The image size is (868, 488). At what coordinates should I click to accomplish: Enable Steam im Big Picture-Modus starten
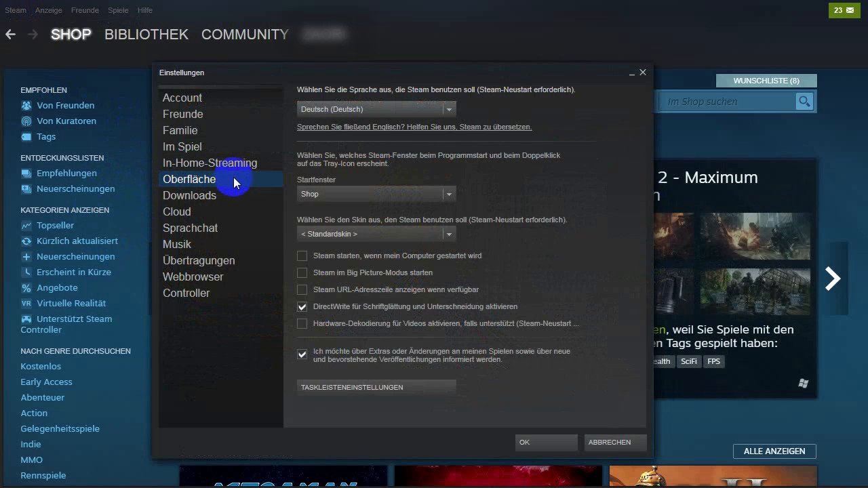[302, 272]
